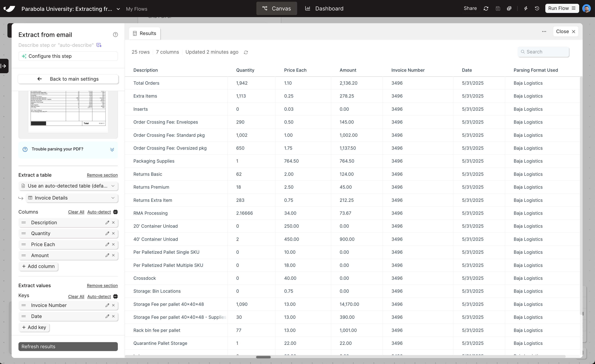The width and height of the screenshot is (595, 364).
Task: Refresh the results table via the circular arrows icon
Action: click(246, 52)
